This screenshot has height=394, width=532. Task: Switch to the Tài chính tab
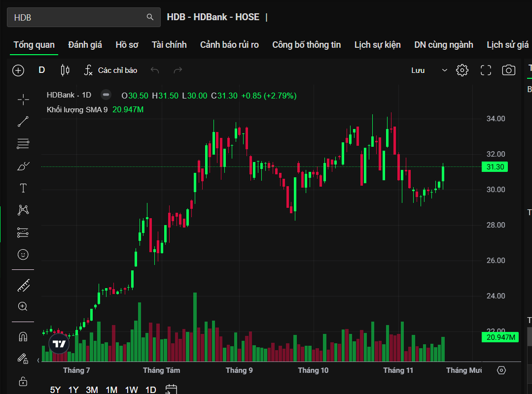click(169, 45)
